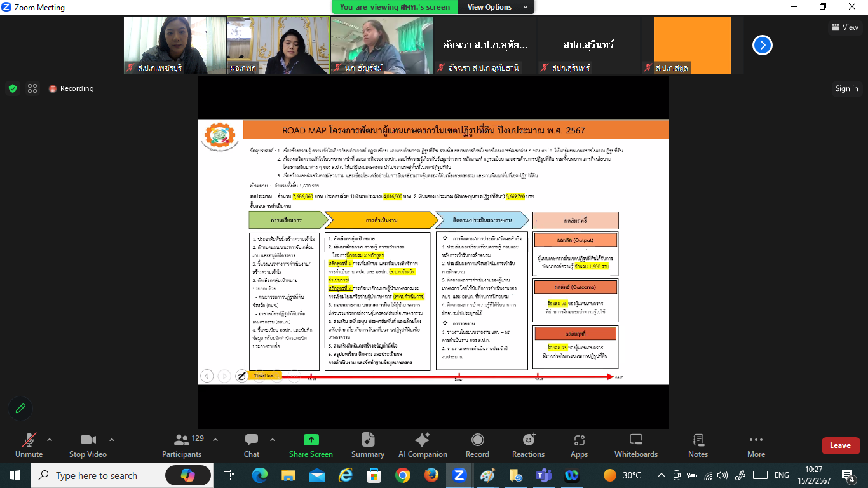Unmute the microphone in Zoom toolbar
The width and height of the screenshot is (868, 488).
(29, 445)
